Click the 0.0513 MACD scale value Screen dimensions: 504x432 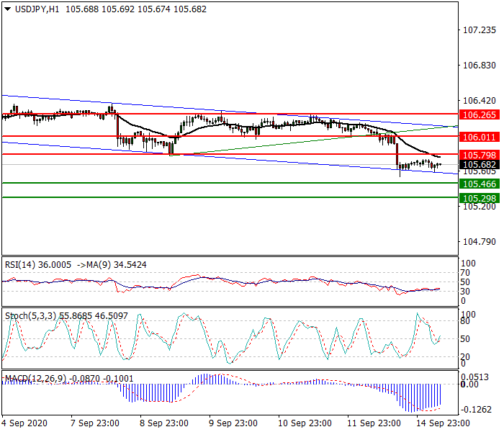474,377
